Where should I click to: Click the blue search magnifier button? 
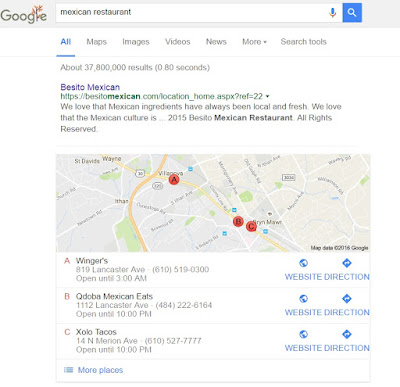352,13
